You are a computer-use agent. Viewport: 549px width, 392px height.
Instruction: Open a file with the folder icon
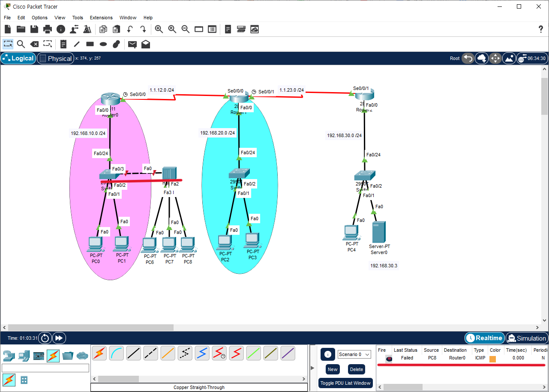point(21,29)
